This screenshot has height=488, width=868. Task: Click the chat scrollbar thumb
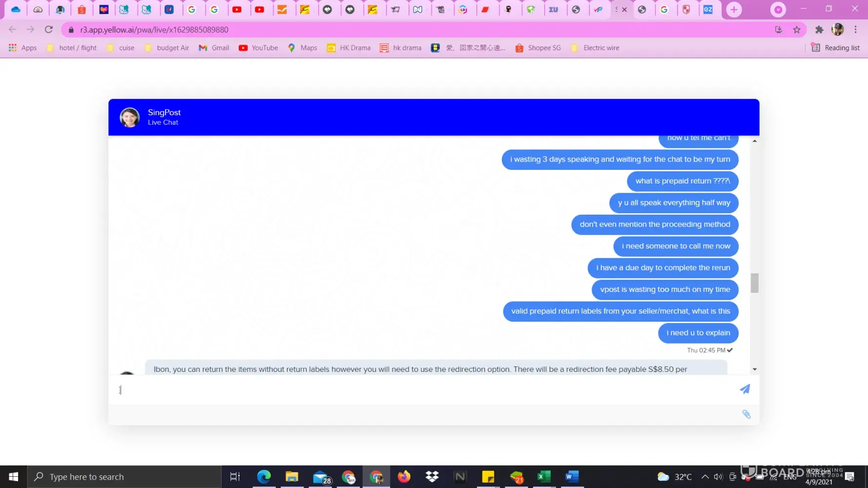click(x=754, y=283)
